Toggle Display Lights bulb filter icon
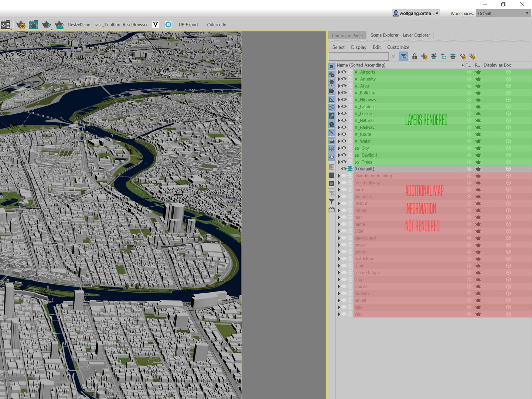The height and width of the screenshot is (399, 532). click(331, 83)
